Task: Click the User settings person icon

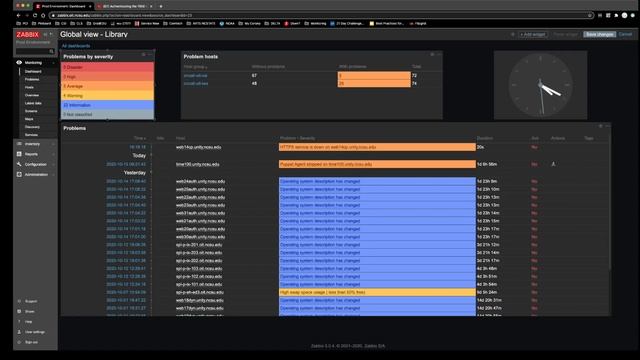Action: (19, 332)
